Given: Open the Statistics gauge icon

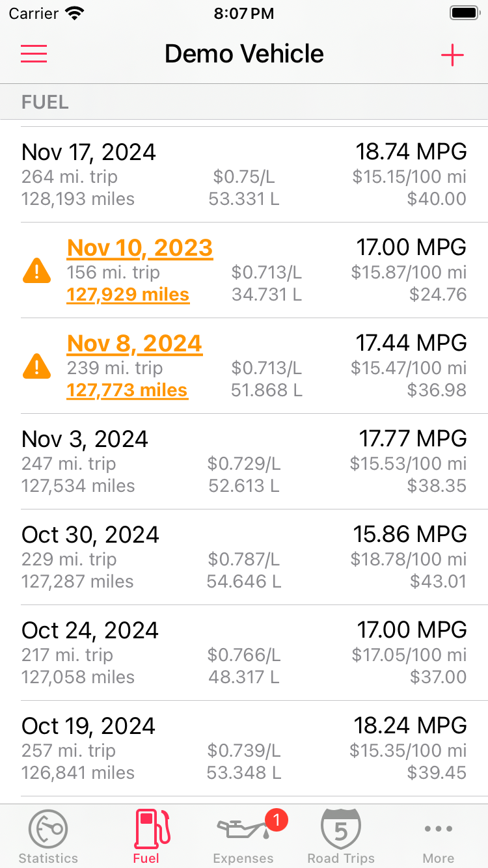Looking at the screenshot, I should click(48, 829).
